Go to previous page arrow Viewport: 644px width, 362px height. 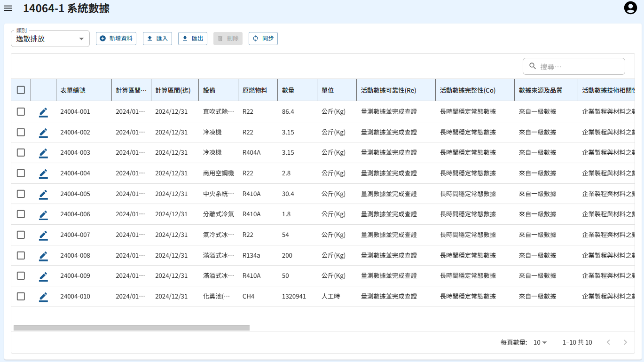pos(608,342)
